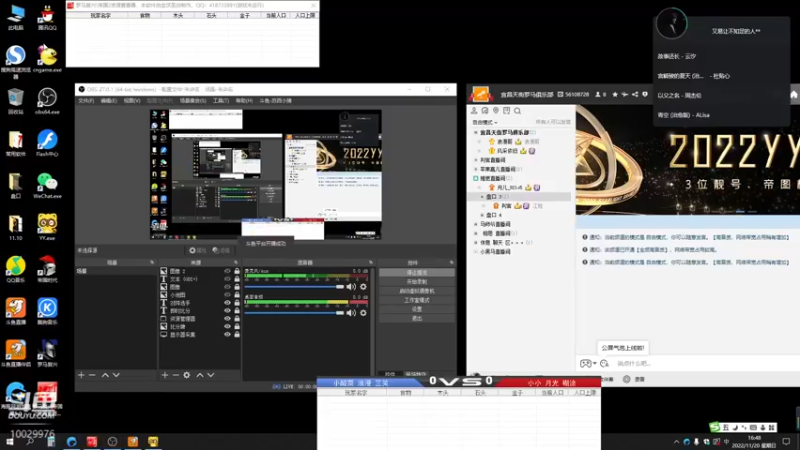Mute the 麦克风/Aux speaker icon in OBS
The height and width of the screenshot is (450, 800).
(x=351, y=287)
